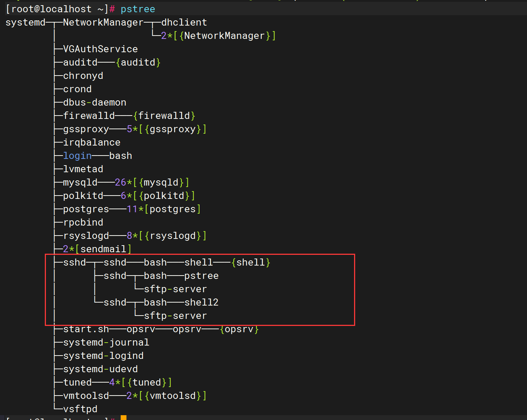Click the systemd-journal process entry
The height and width of the screenshot is (420, 527).
click(106, 343)
